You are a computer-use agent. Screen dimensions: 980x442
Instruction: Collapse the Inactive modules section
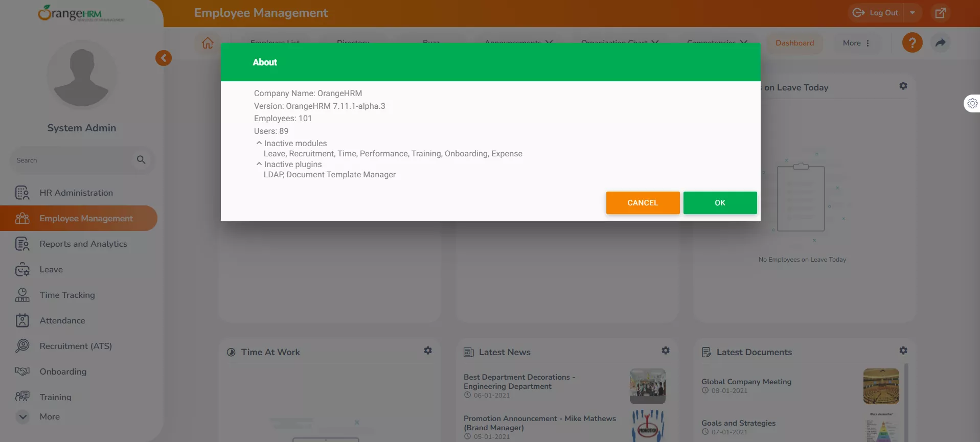coord(259,143)
